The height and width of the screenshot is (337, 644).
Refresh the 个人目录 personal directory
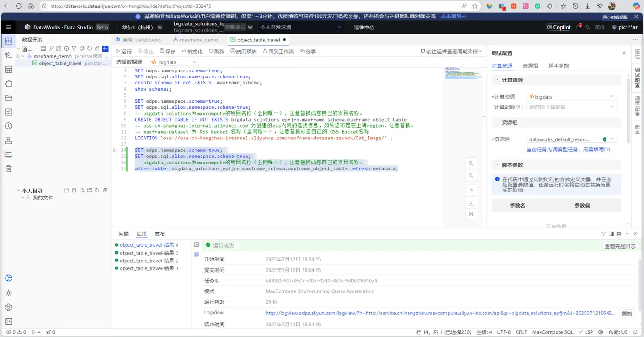coord(97,190)
